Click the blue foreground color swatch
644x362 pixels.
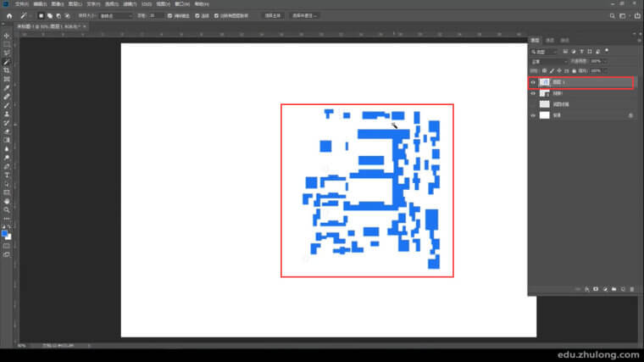point(5,233)
